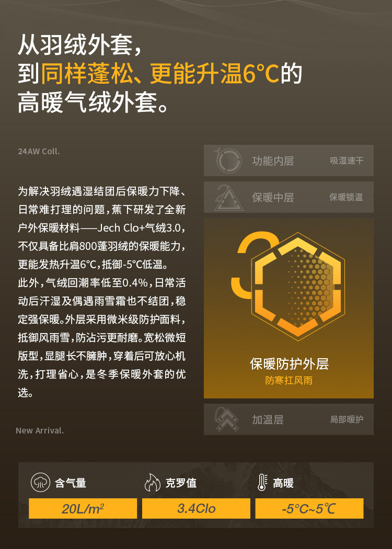Open the 加温层 layer tab
Screen dimensions: 392x549
(289, 419)
